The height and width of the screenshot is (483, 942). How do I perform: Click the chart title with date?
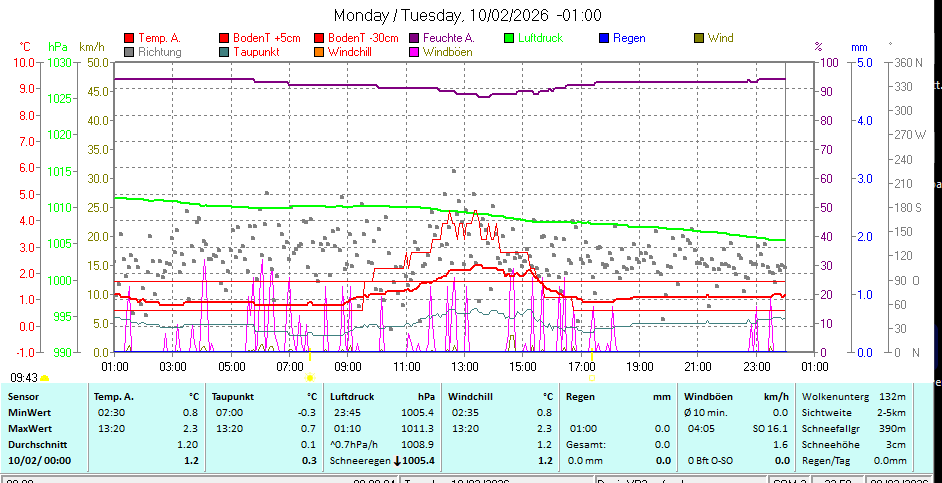(467, 15)
